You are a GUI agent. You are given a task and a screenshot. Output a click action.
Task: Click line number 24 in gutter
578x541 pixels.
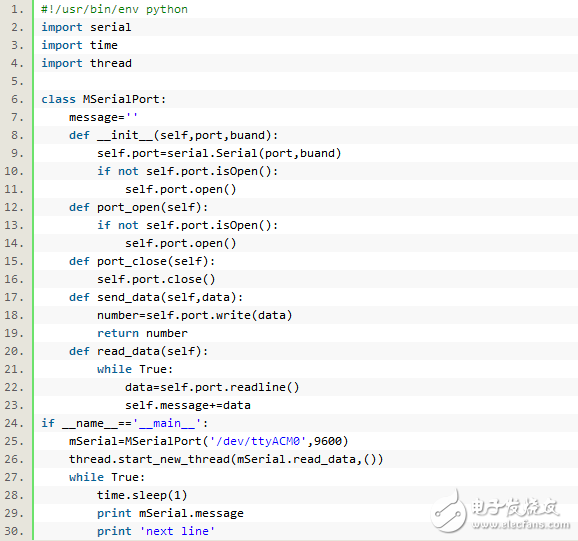click(x=14, y=423)
